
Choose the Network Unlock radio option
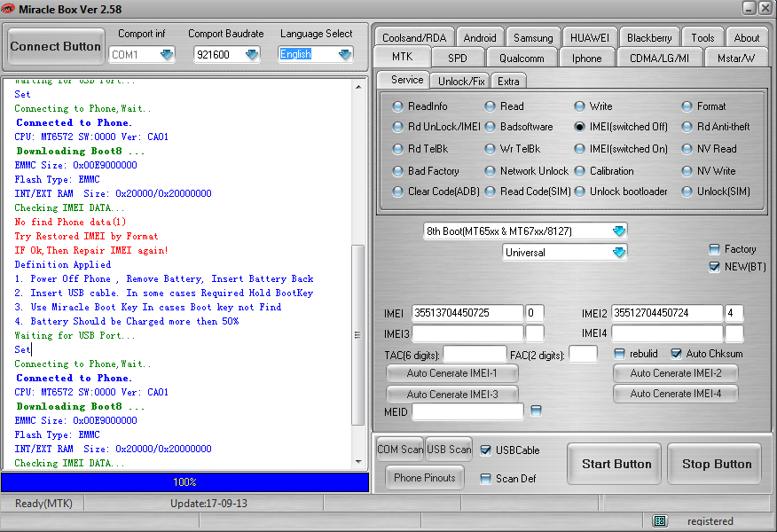point(490,171)
